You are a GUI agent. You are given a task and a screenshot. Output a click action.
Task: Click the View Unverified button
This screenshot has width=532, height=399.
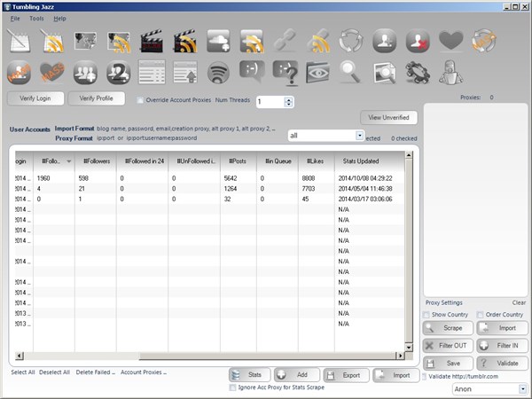click(x=389, y=117)
